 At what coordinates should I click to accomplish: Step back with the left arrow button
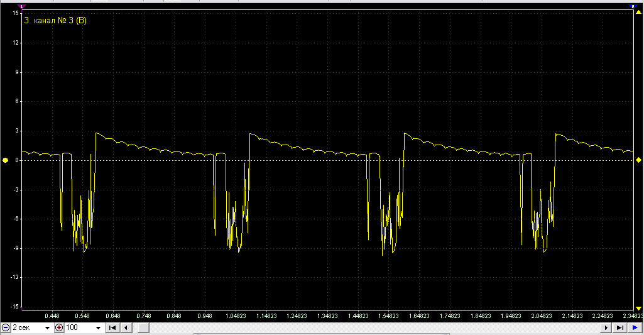[126, 327]
